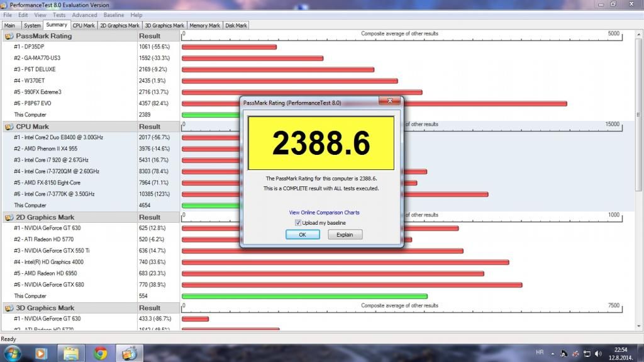
Task: Open Windows Explorer folder on taskbar
Action: [x=70, y=353]
